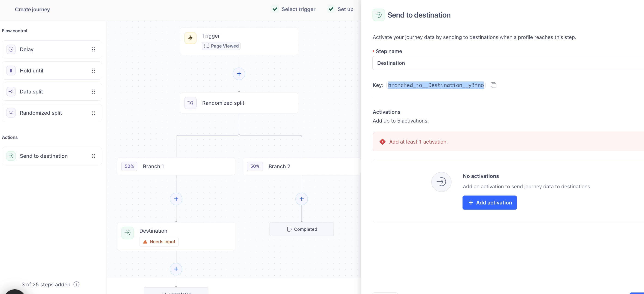Click the Completed node under Branch 2
The image size is (644, 294).
301,229
